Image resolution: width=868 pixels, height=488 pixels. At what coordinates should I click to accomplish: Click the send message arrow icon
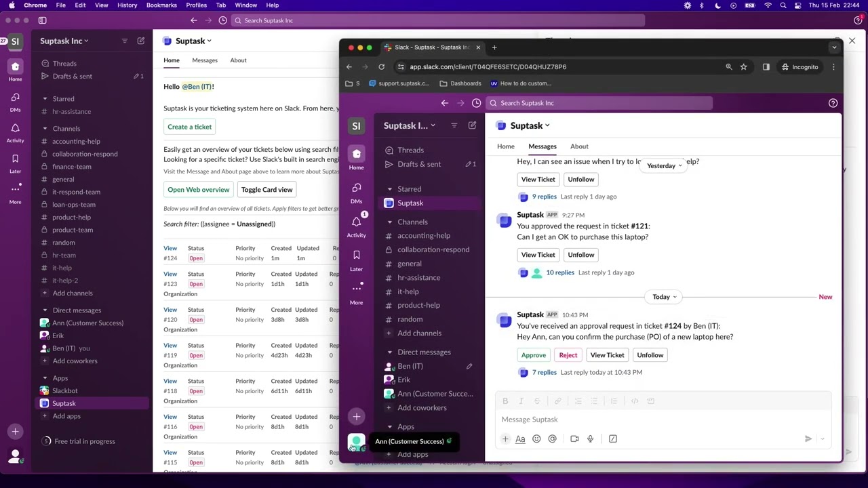tap(808, 439)
